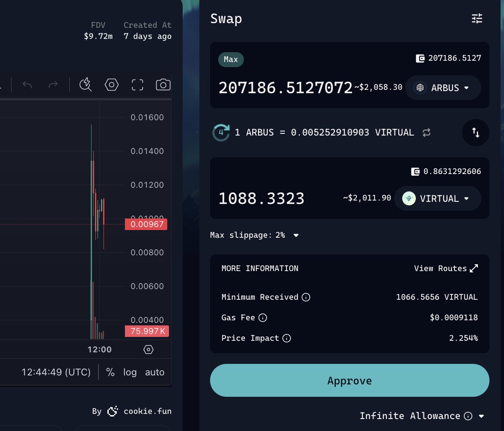Click the Max amount button

pos(231,59)
